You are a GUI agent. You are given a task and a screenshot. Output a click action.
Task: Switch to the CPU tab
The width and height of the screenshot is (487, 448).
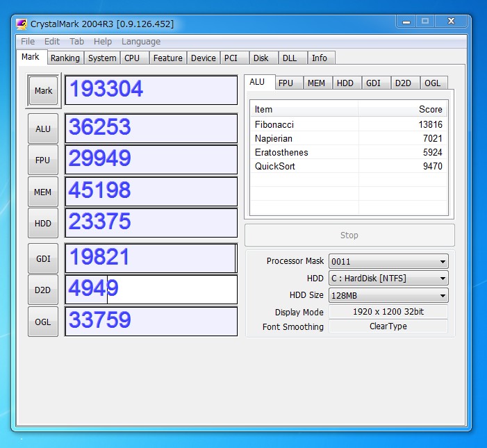pyautogui.click(x=135, y=58)
